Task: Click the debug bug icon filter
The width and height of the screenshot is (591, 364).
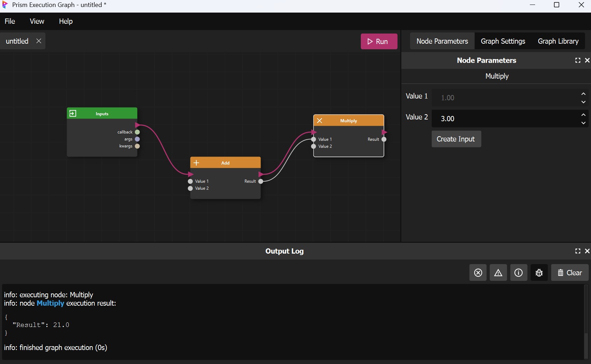Action: click(539, 272)
